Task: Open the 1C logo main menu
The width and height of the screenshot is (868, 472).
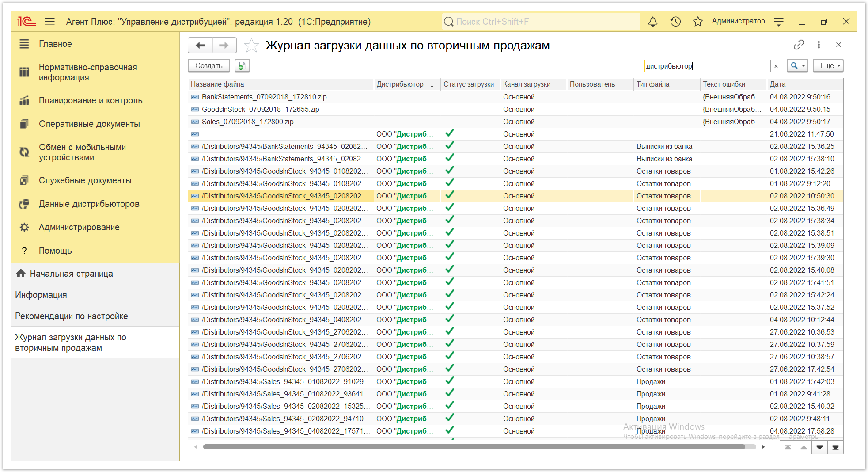Action: click(x=26, y=21)
